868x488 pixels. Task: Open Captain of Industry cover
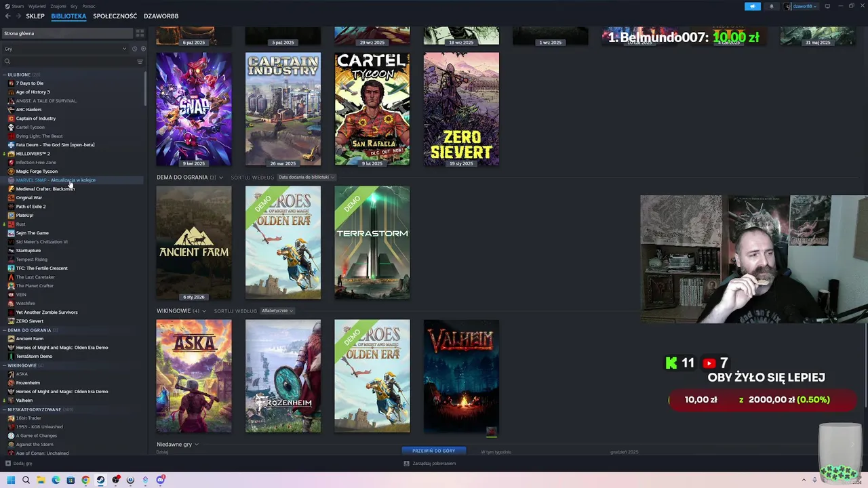click(x=283, y=109)
